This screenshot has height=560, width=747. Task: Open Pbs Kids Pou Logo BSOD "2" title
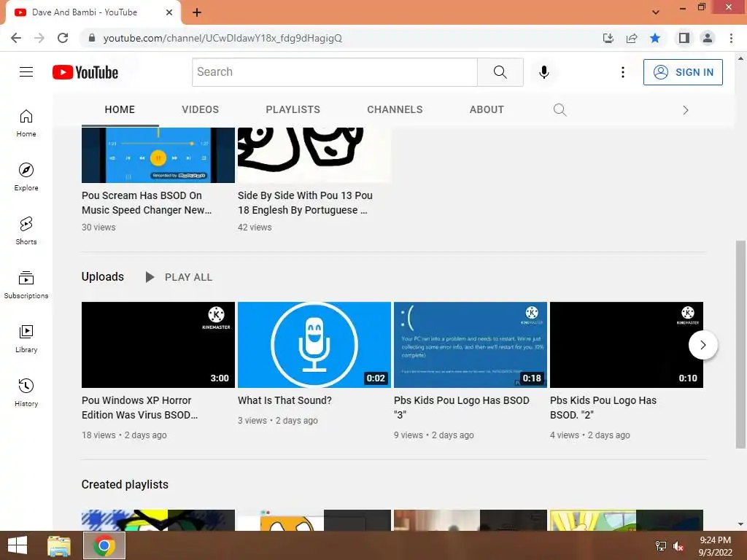click(x=603, y=408)
